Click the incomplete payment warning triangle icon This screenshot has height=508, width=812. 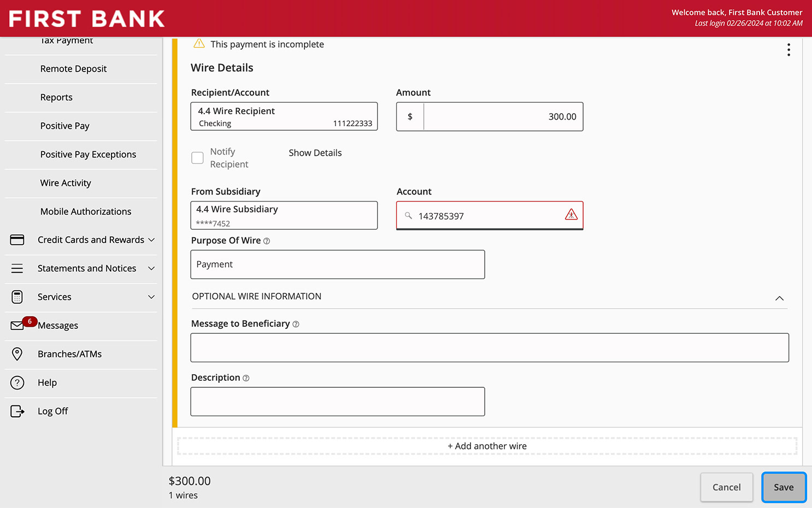[199, 43]
